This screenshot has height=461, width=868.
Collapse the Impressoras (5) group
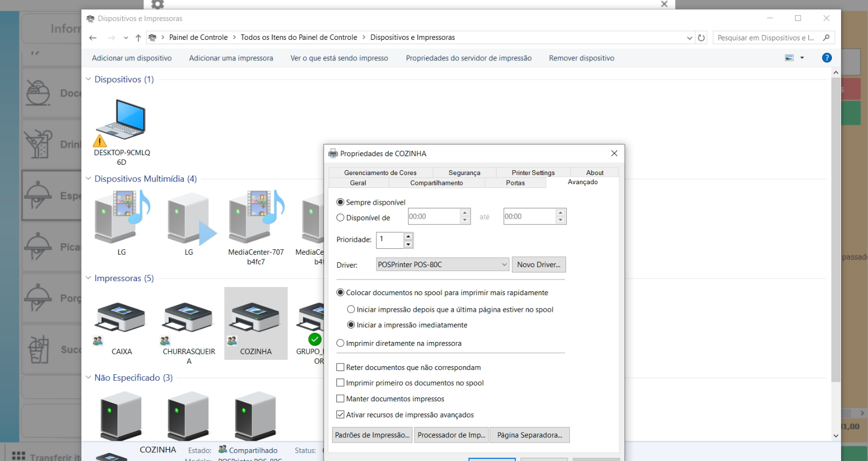click(x=88, y=278)
